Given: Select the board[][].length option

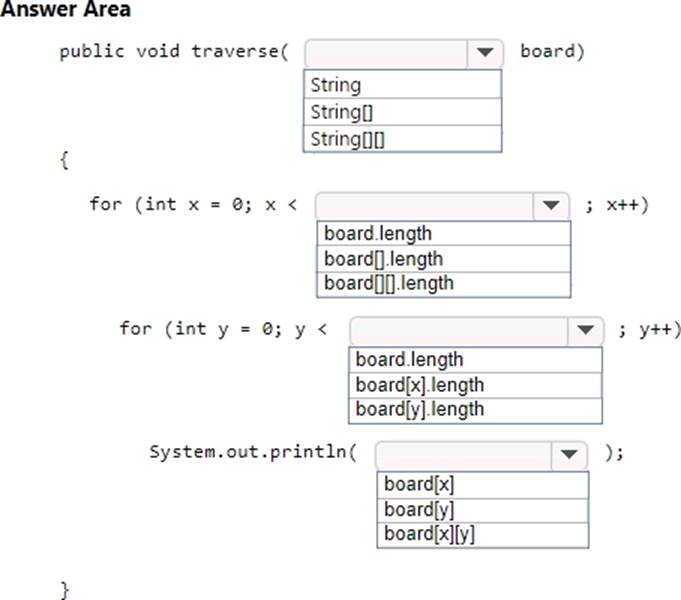Looking at the screenshot, I should (443, 284).
